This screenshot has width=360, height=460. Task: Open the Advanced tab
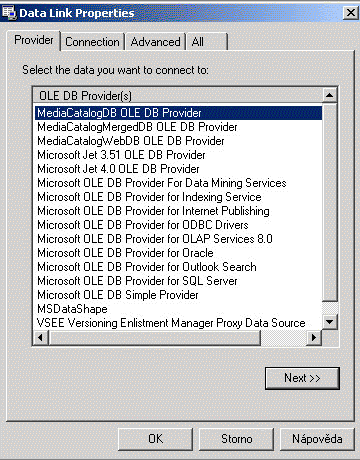point(155,42)
